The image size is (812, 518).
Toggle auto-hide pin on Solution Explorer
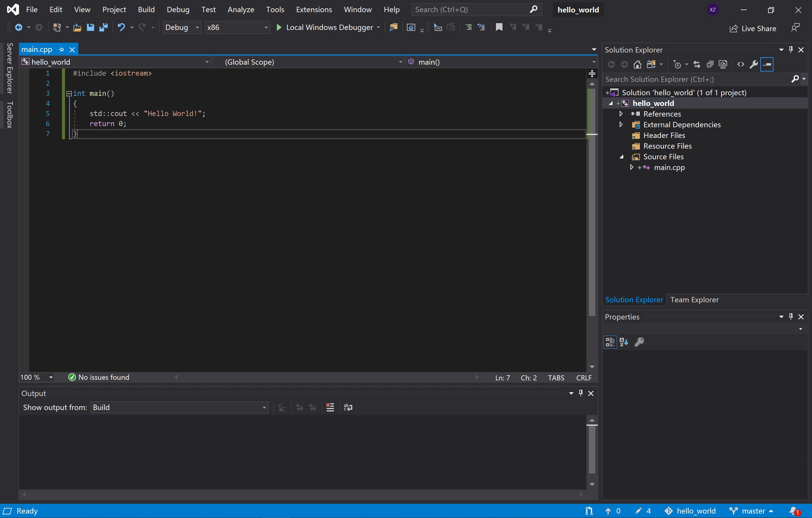(x=791, y=50)
